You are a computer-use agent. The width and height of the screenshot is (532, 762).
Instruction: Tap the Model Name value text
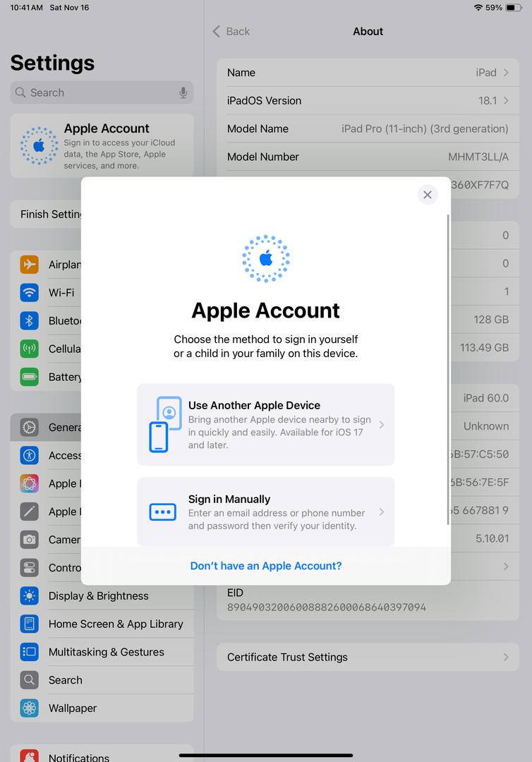coord(425,129)
